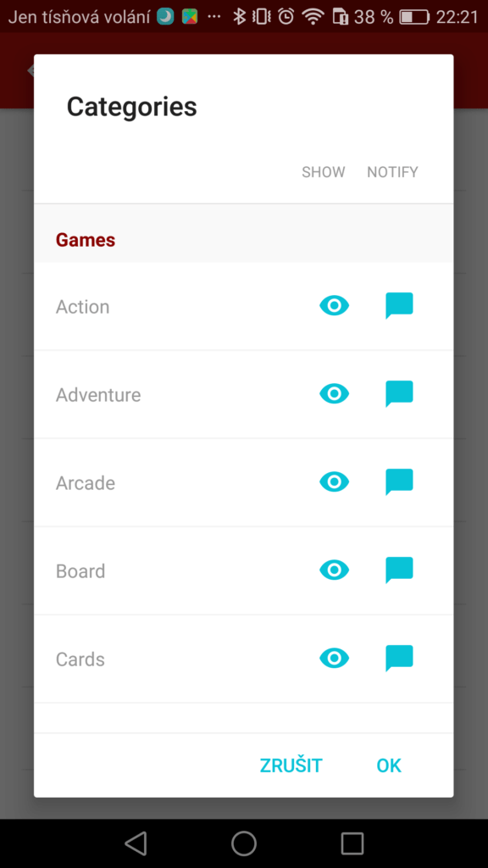Confirm with the OK button

(x=388, y=765)
